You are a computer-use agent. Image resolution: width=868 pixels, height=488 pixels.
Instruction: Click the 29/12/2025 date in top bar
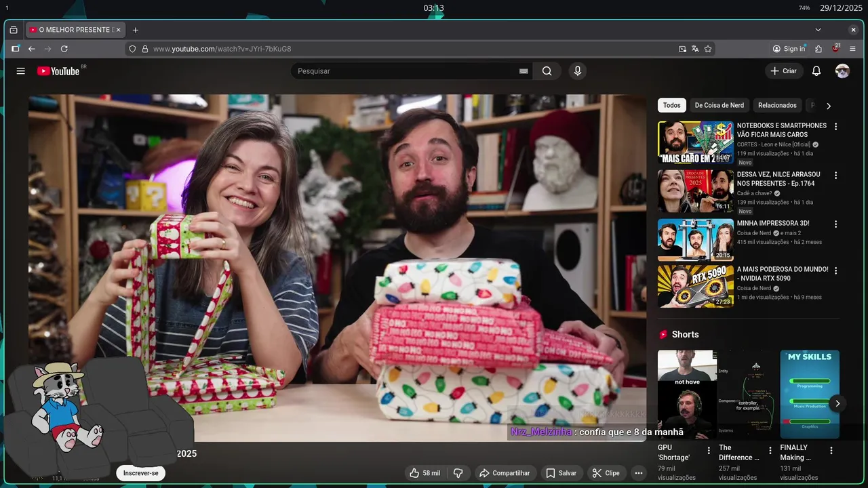[x=840, y=8]
